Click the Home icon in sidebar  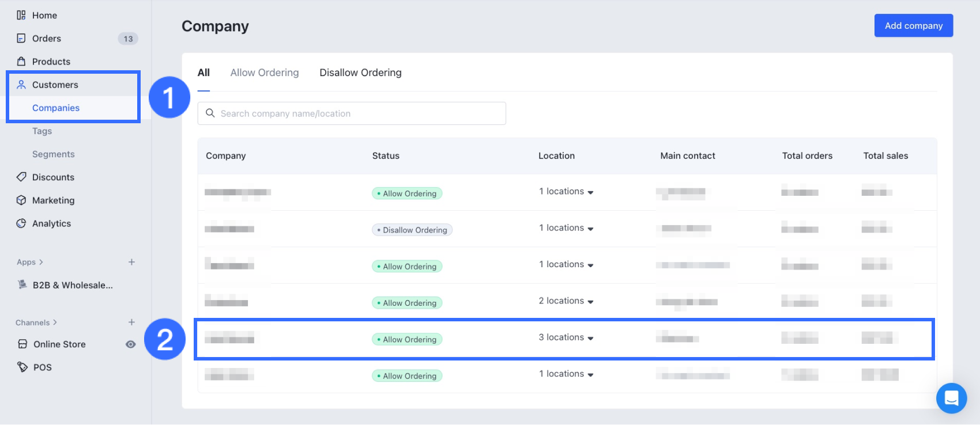[x=21, y=16]
